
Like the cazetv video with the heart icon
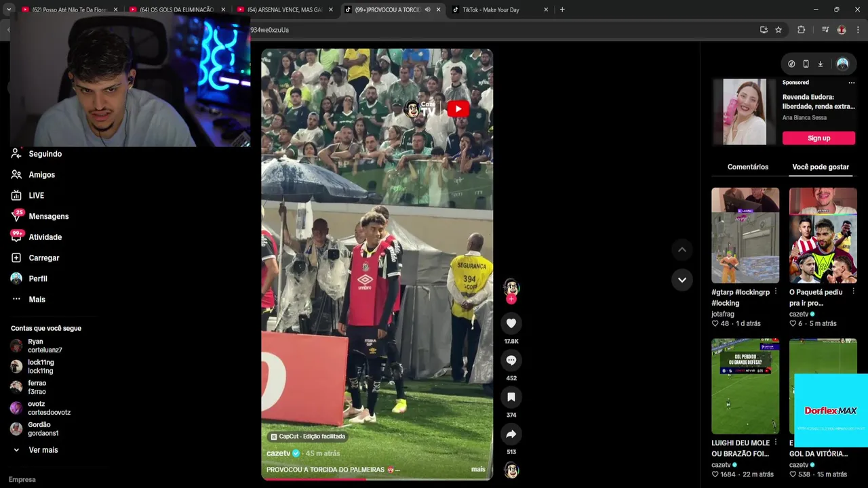pyautogui.click(x=511, y=323)
